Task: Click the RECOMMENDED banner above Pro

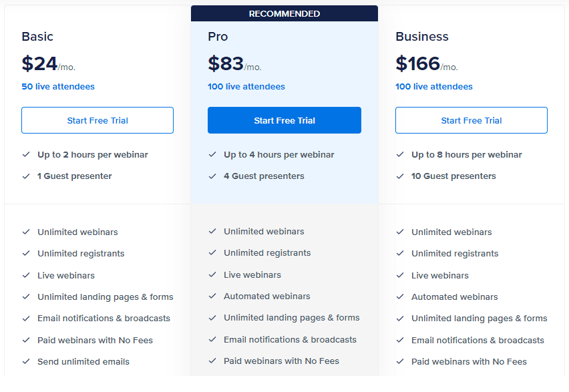Action: [x=284, y=13]
